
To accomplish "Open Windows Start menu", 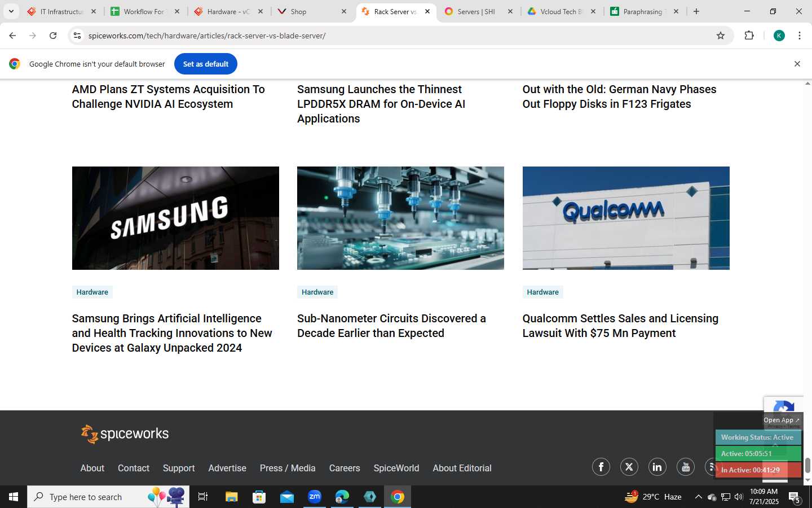I will 14,497.
